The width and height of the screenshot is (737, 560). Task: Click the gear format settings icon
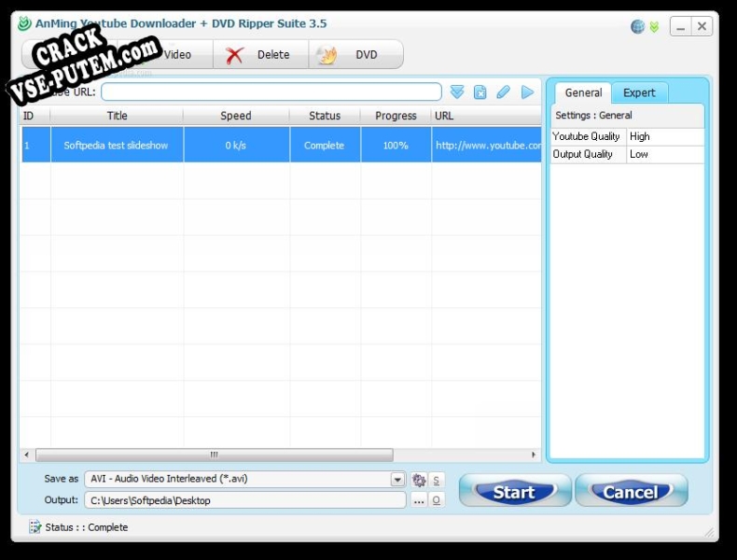point(419,480)
